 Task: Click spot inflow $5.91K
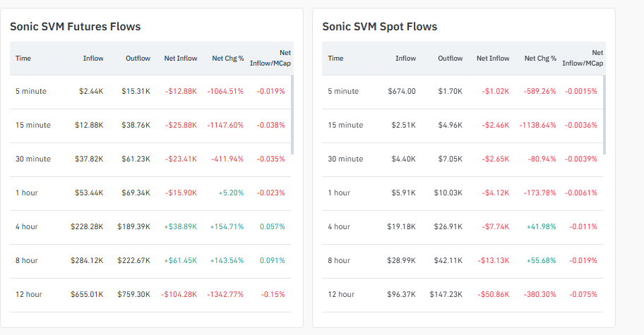[403, 193]
